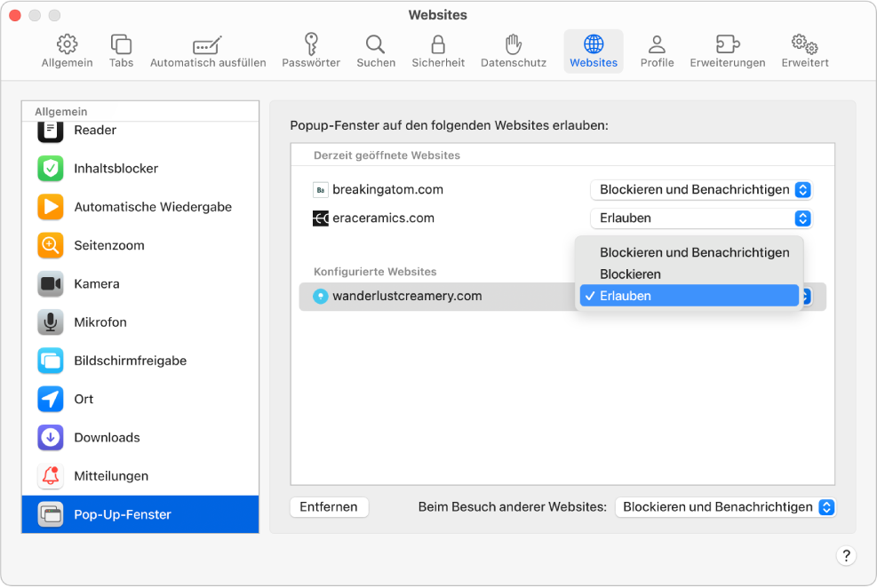Open the Passwörter key icon
Image resolution: width=877 pixels, height=588 pixels.
coord(311,44)
